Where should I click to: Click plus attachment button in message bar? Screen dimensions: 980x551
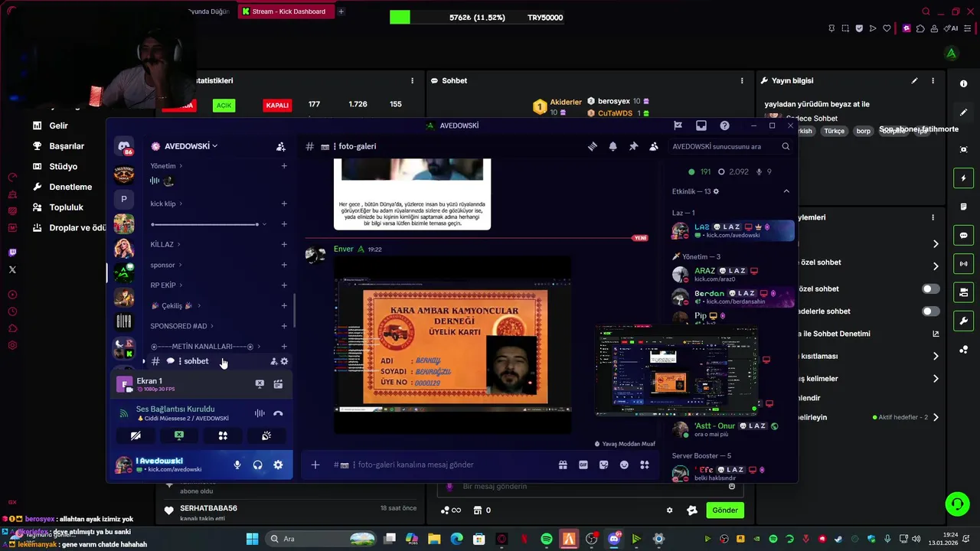click(315, 465)
